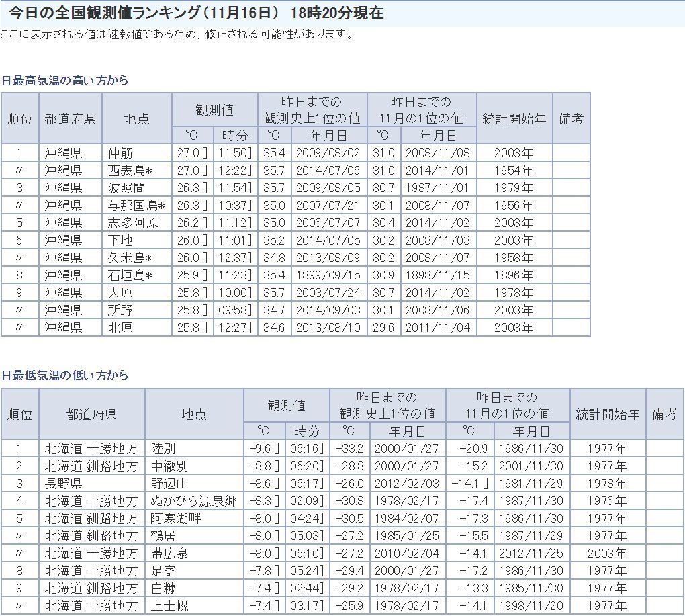Click statistics start year 1954年
The height and width of the screenshot is (616, 685).
514,171
